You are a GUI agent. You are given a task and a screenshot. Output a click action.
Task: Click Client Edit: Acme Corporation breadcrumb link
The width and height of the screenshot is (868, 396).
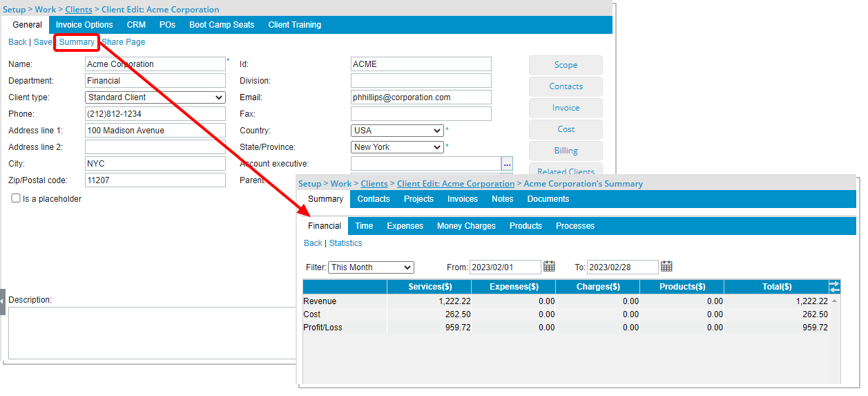[x=456, y=184]
